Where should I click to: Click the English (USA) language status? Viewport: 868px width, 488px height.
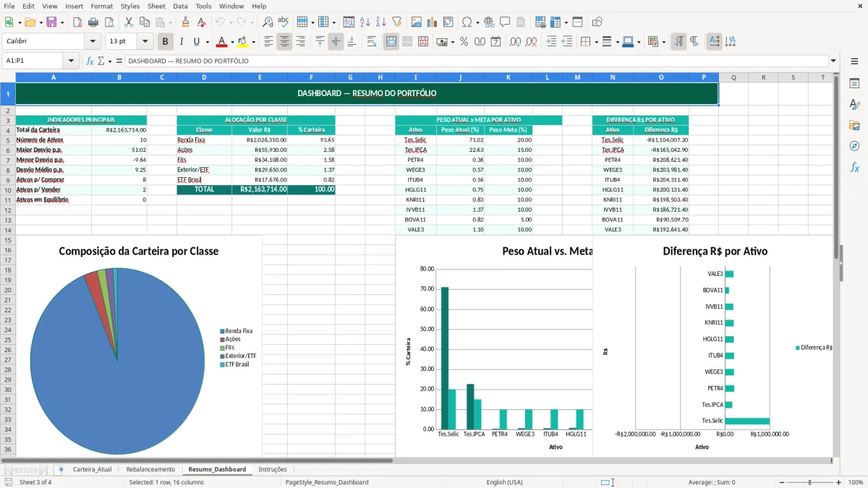pos(504,482)
